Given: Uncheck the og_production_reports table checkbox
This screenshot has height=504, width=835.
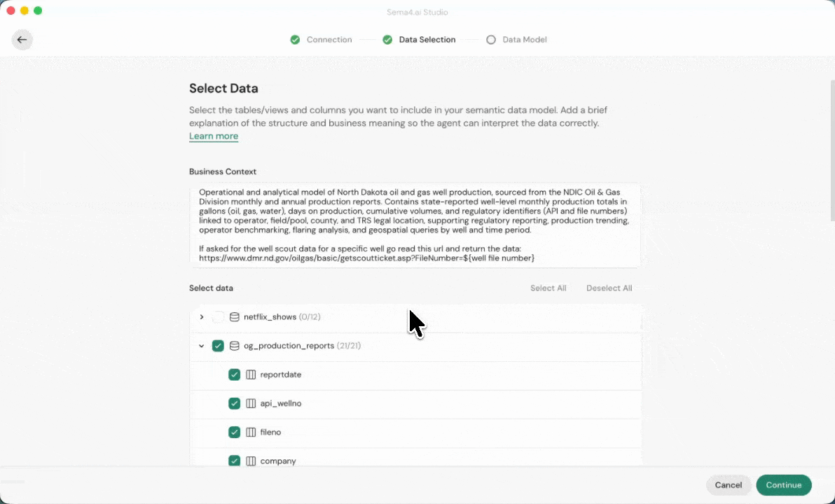Looking at the screenshot, I should 218,346.
